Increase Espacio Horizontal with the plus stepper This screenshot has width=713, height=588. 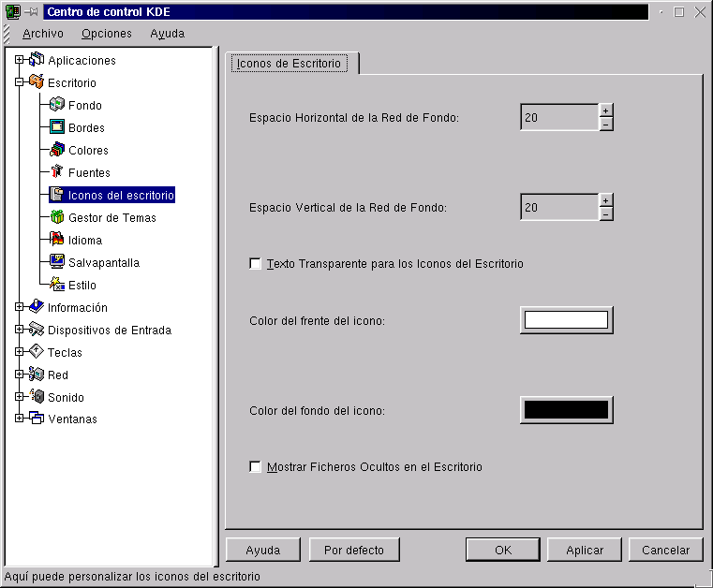[606, 110]
